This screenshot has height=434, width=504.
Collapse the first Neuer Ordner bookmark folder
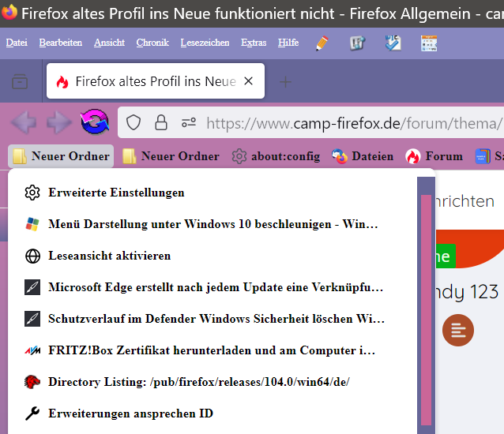[61, 156]
